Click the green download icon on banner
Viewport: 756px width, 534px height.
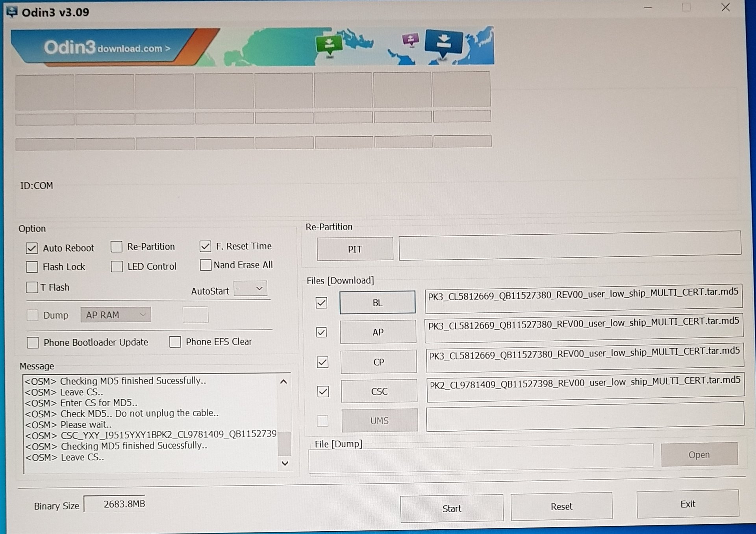click(x=329, y=44)
